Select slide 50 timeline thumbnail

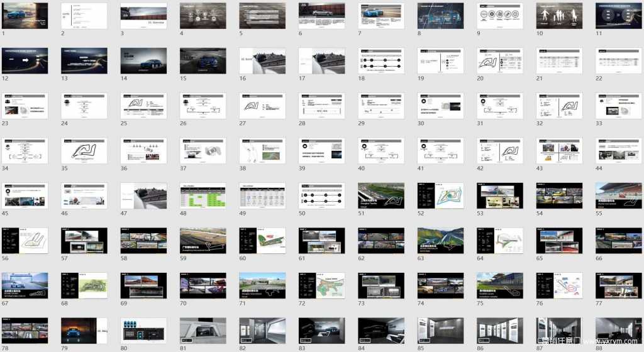(x=322, y=196)
